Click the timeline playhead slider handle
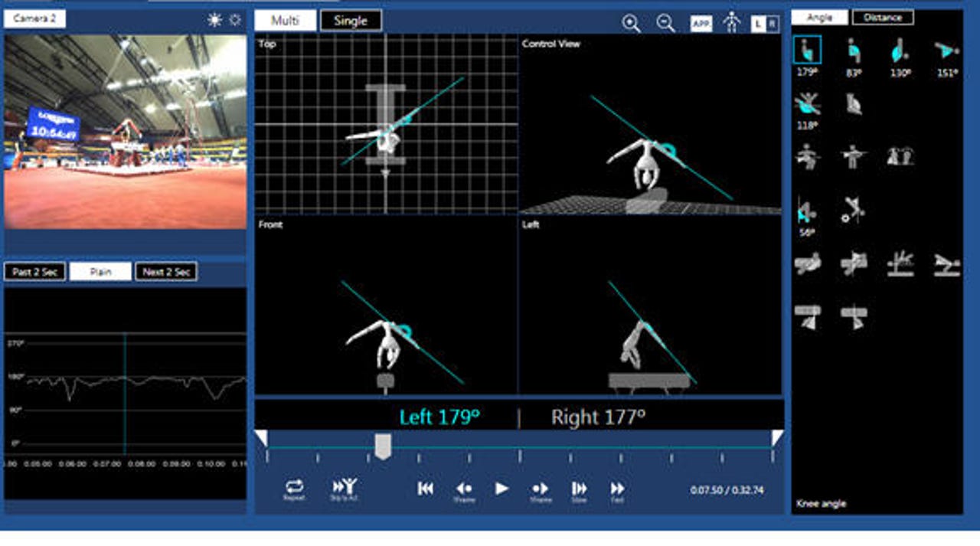Screen dimensions: 980x546 [383, 446]
